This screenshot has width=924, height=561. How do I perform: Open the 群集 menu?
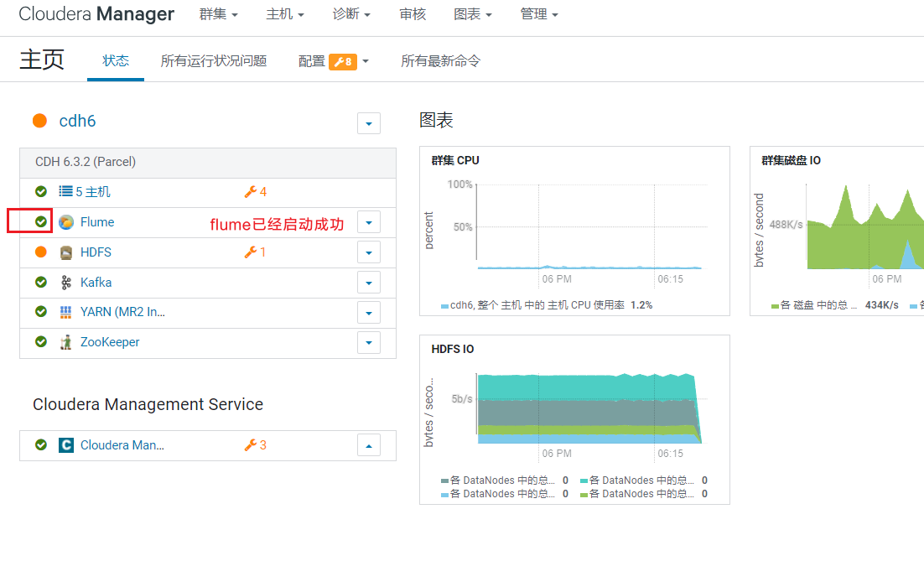pyautogui.click(x=219, y=14)
